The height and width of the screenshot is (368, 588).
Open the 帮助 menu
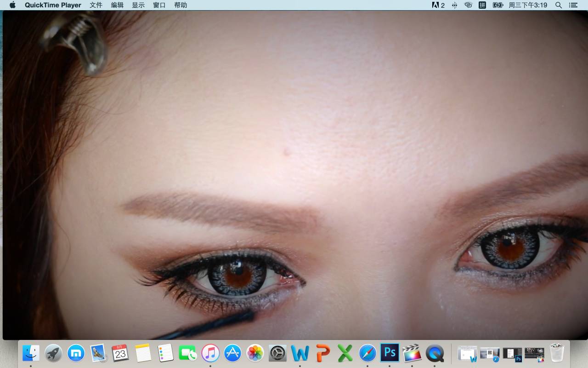pos(181,5)
